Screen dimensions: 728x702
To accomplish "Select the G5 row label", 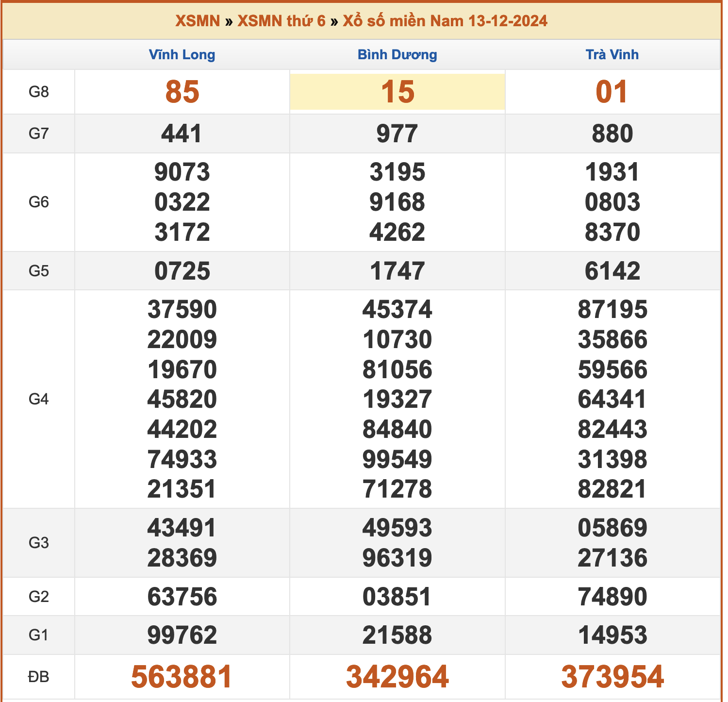I will [39, 271].
